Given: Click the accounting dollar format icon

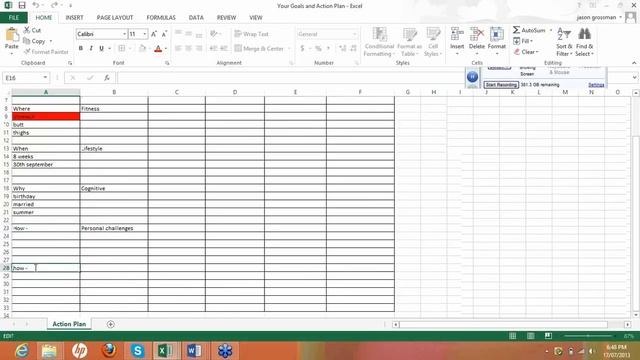Looking at the screenshot, I should click(x=302, y=49).
